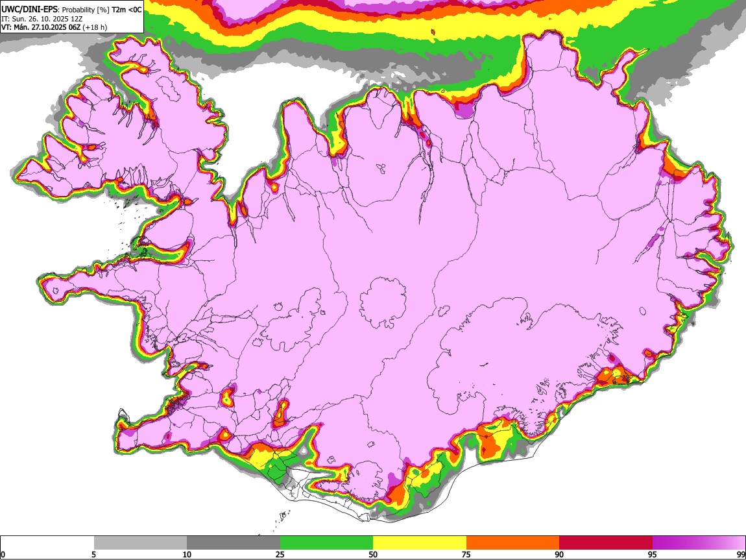Image resolution: width=746 pixels, height=560 pixels.
Task: Click the light gray 5–10 percent swatch
Action: (x=140, y=543)
